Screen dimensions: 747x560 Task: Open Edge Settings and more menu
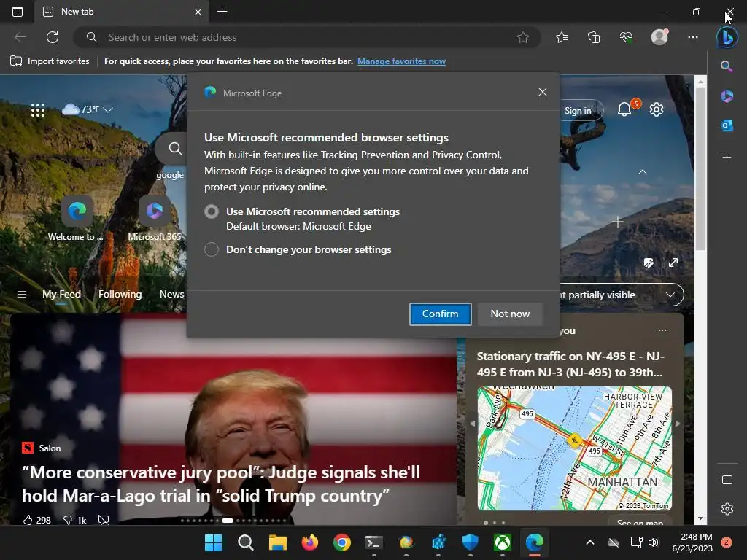click(693, 37)
